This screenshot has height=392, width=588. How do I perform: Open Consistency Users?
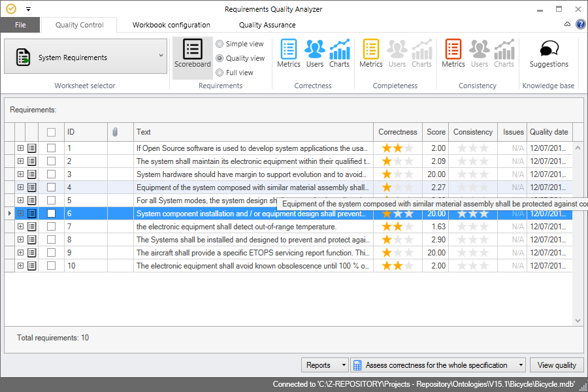(x=480, y=54)
